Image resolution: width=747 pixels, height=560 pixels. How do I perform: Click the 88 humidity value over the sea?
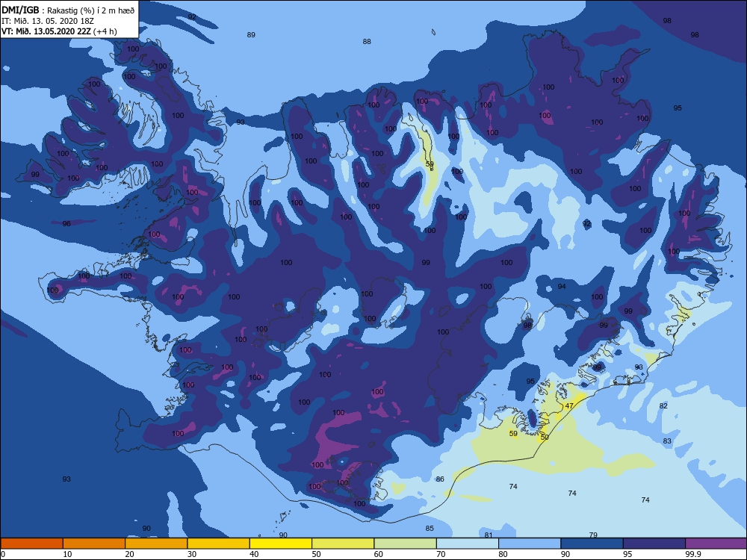click(366, 41)
